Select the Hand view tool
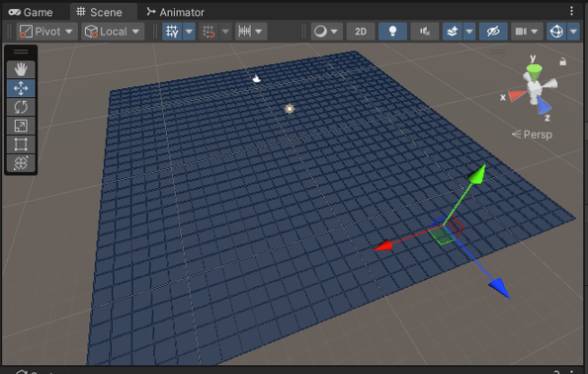 [21, 69]
